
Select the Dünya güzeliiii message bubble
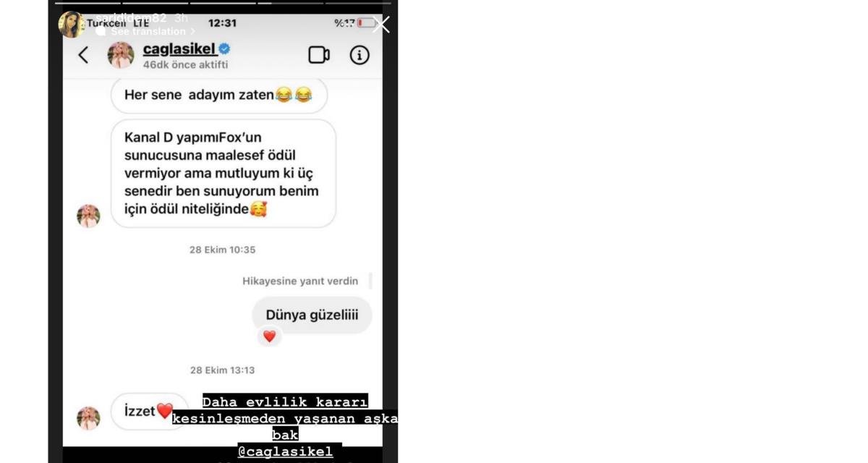312,315
